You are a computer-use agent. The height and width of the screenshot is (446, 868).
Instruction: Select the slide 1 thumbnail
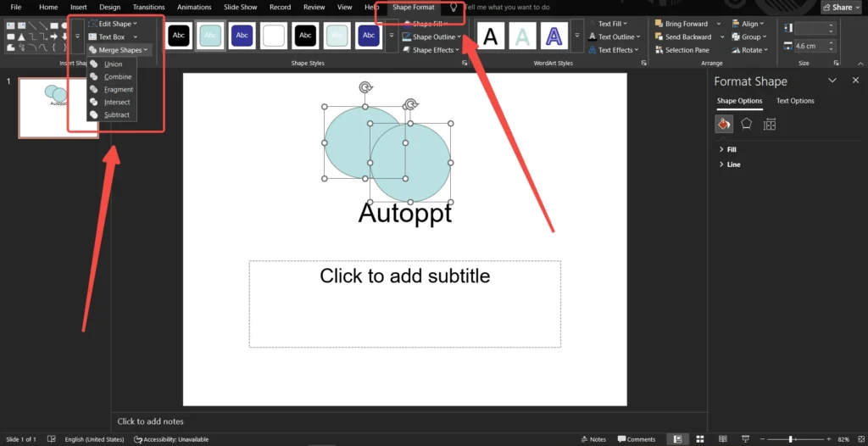58,108
